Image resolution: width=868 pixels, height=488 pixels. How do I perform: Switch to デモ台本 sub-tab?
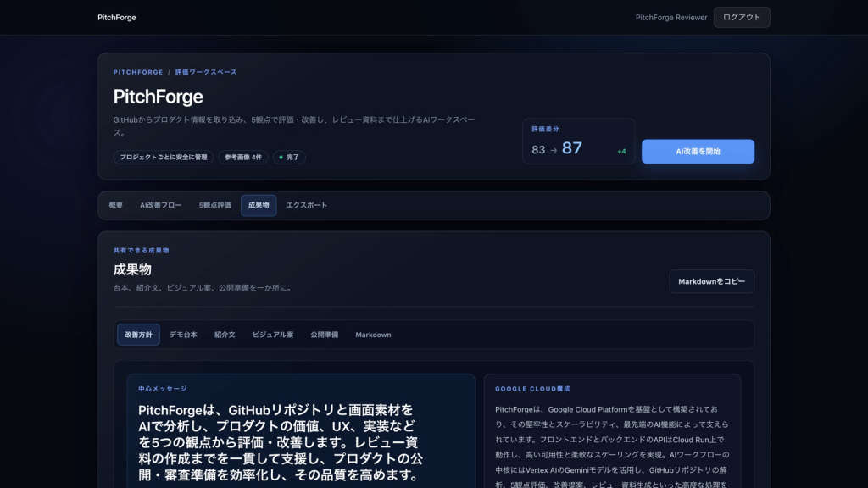[x=183, y=335]
